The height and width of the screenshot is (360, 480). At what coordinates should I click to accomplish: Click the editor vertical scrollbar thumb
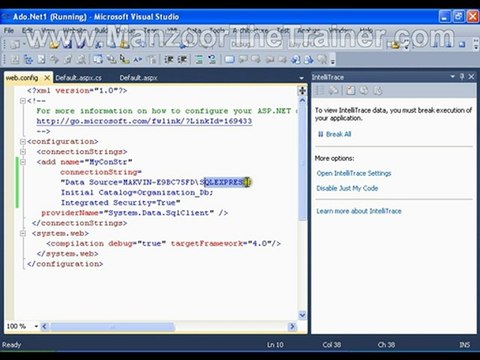pos(302,162)
